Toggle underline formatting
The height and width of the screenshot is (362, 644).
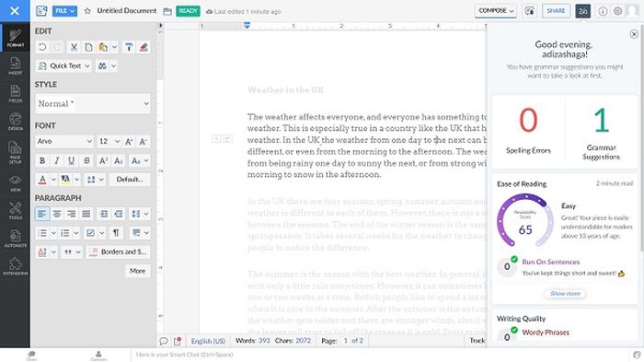[x=72, y=160]
